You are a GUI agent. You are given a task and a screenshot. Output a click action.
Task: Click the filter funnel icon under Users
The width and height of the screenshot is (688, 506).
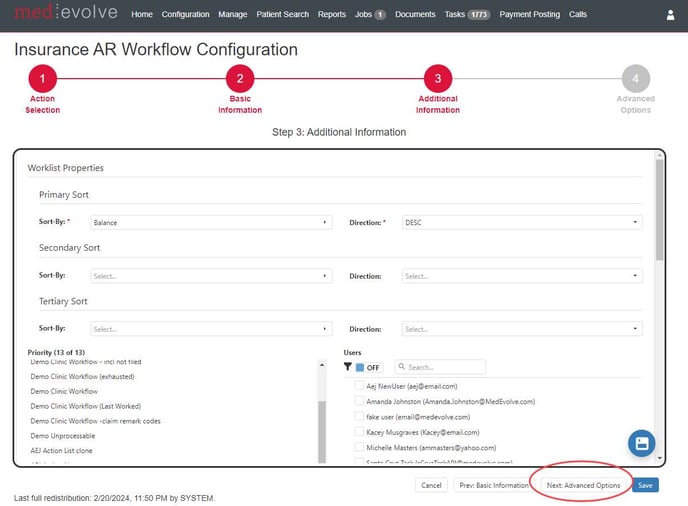click(348, 367)
